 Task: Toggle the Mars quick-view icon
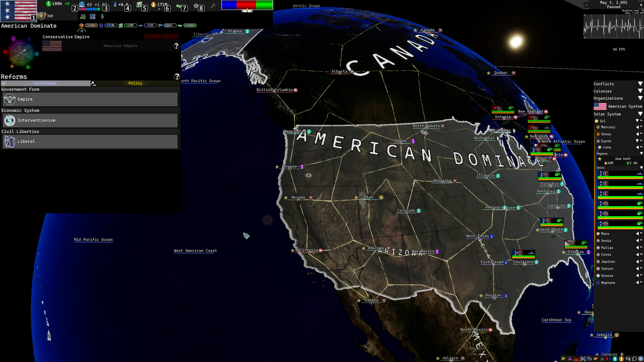[x=641, y=234]
